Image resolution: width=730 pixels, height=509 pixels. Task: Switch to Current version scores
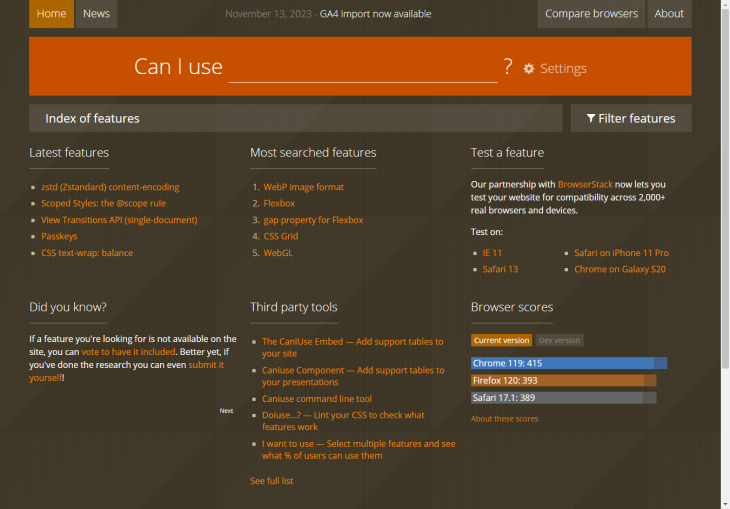point(501,341)
